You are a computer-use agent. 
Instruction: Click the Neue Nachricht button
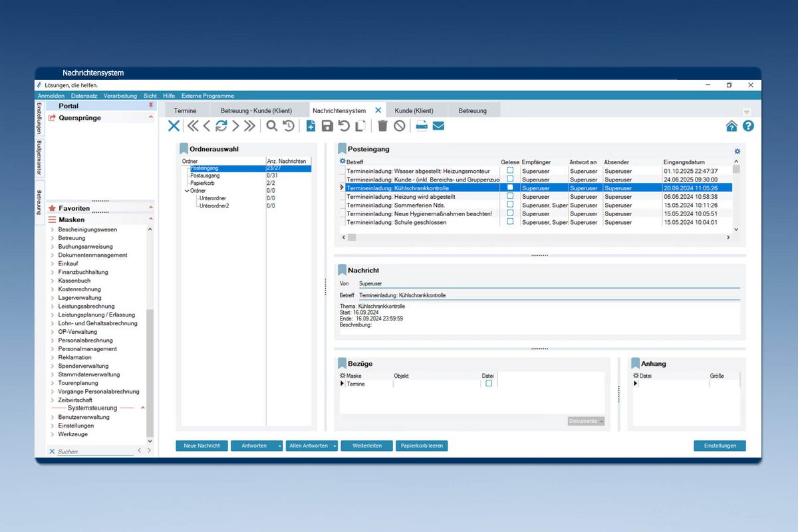[201, 446]
